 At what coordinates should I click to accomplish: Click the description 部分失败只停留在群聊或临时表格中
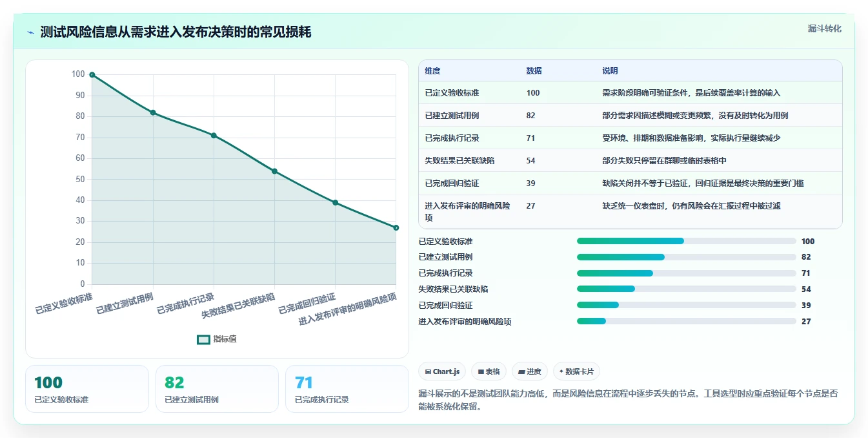664,161
